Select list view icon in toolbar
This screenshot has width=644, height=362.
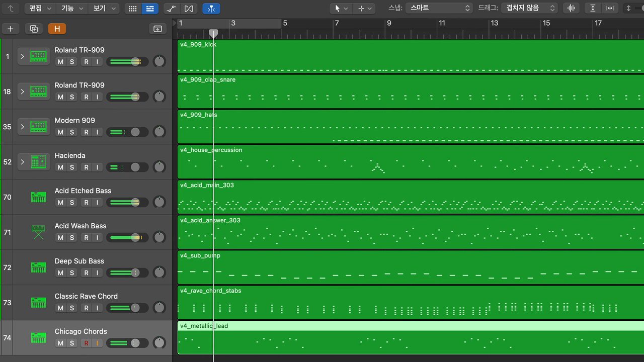coord(149,9)
